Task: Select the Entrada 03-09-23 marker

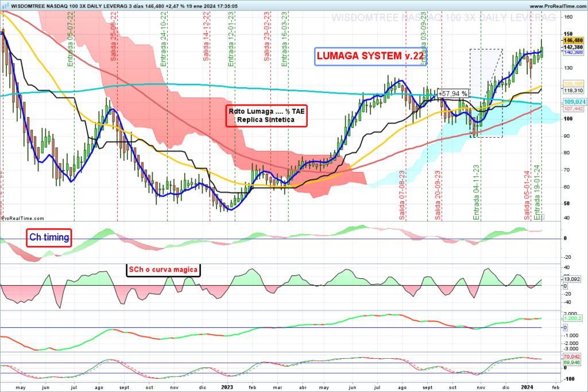Action: (x=423, y=39)
